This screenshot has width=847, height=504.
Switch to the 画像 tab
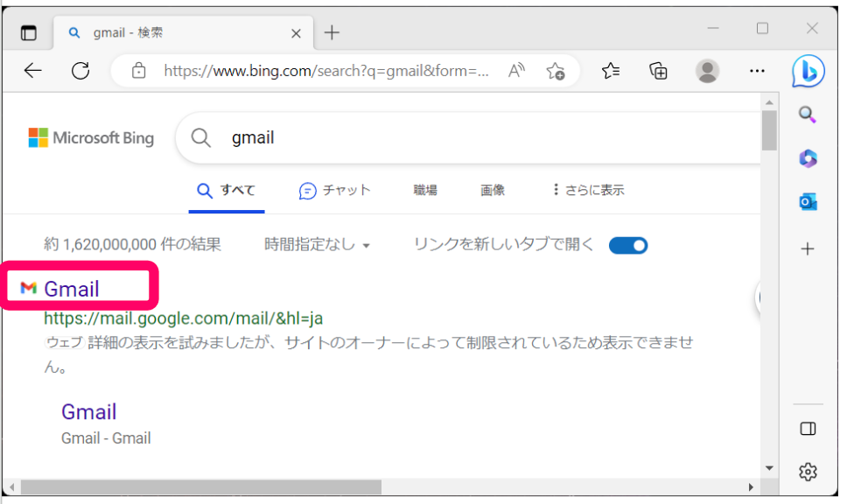click(493, 190)
